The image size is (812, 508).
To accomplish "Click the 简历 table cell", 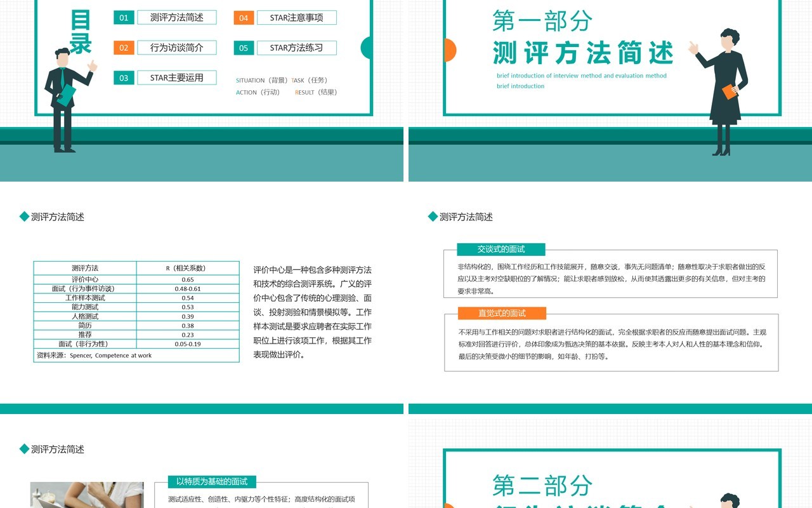I will click(x=85, y=325).
